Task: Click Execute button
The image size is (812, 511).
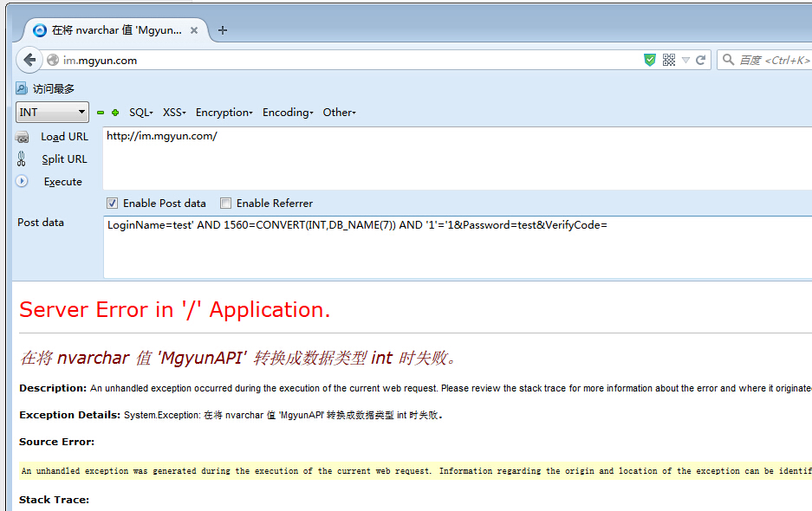Action: pyautogui.click(x=62, y=182)
